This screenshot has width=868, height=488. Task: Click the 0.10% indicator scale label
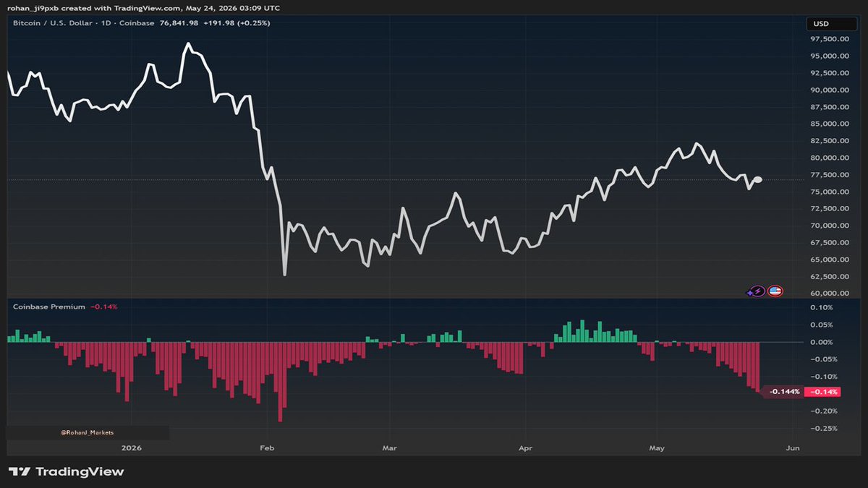coord(822,307)
